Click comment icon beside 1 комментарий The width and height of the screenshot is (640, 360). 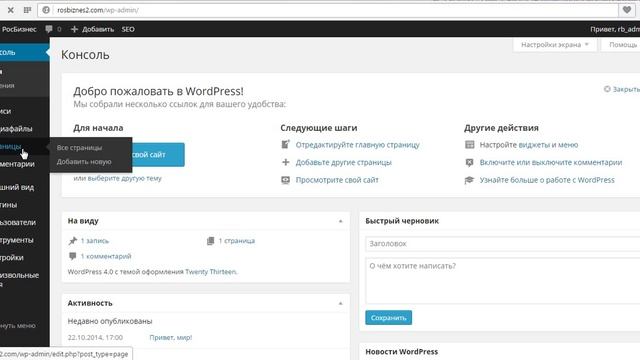73,256
